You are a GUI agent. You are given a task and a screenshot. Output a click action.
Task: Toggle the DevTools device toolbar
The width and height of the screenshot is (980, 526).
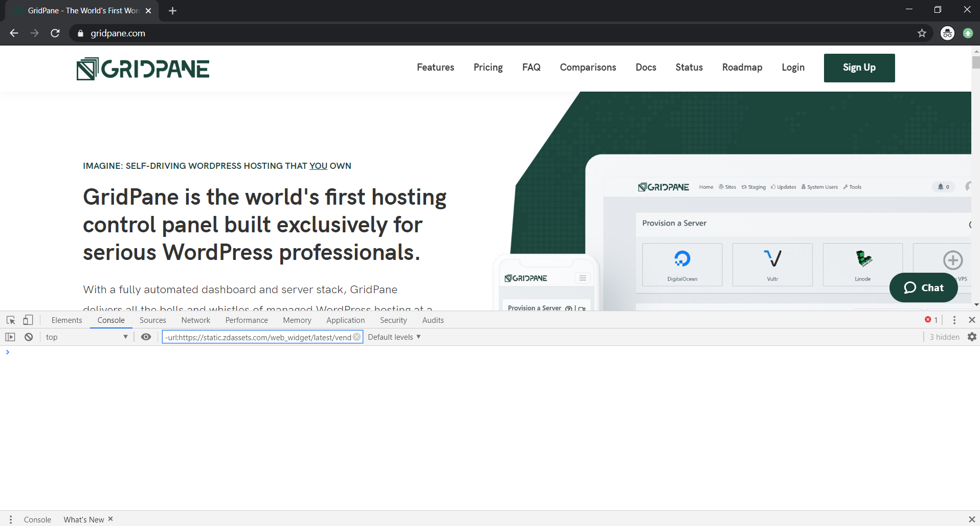(x=28, y=320)
